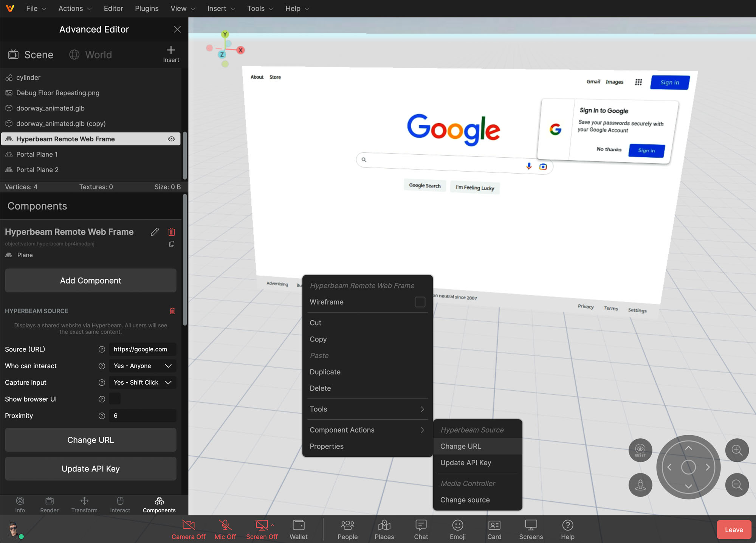Click the zoom out magnifier button

(737, 485)
